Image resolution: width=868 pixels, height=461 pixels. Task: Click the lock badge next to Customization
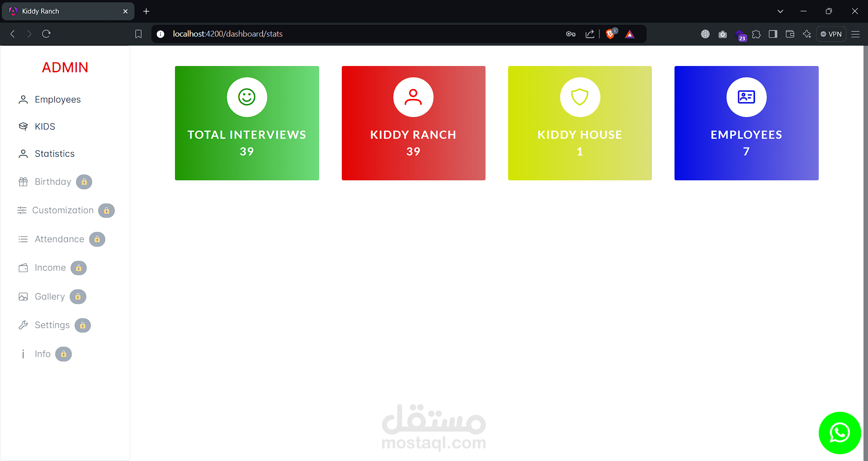(x=107, y=210)
